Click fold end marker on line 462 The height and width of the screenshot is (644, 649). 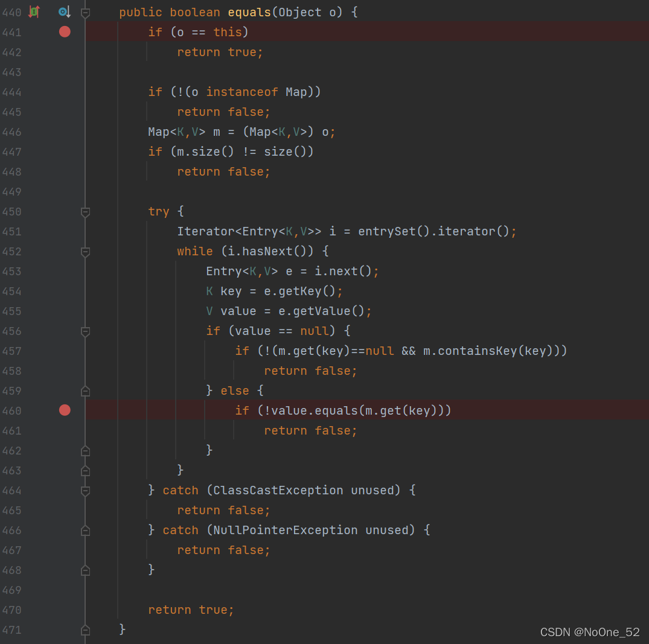click(x=85, y=451)
